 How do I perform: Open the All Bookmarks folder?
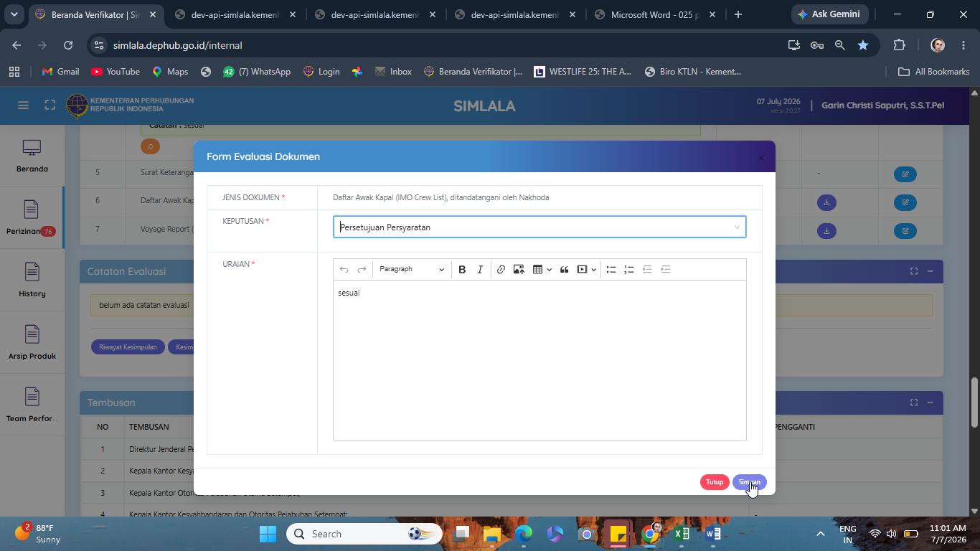[934, 72]
